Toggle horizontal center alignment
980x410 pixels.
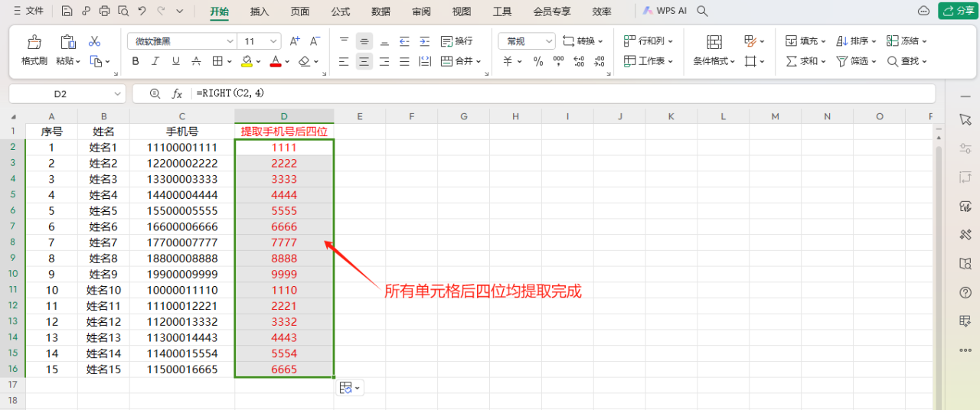pos(364,61)
